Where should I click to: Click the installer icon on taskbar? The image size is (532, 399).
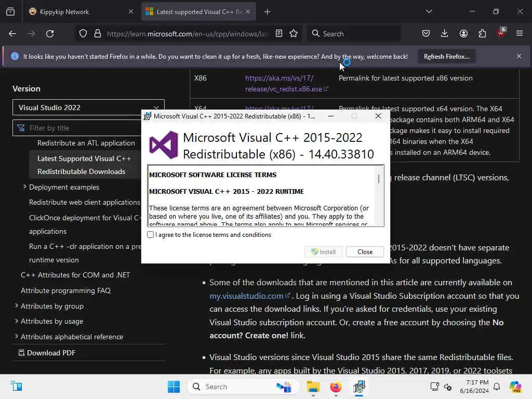[359, 387]
